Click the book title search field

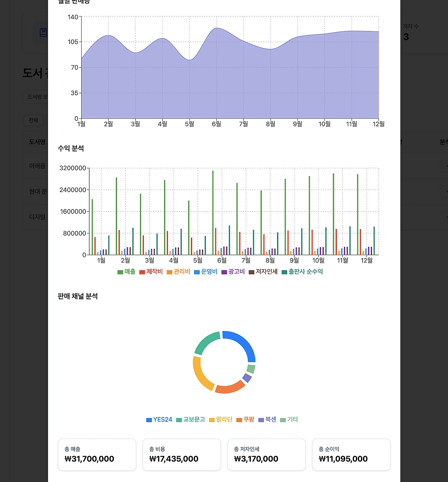click(40, 97)
